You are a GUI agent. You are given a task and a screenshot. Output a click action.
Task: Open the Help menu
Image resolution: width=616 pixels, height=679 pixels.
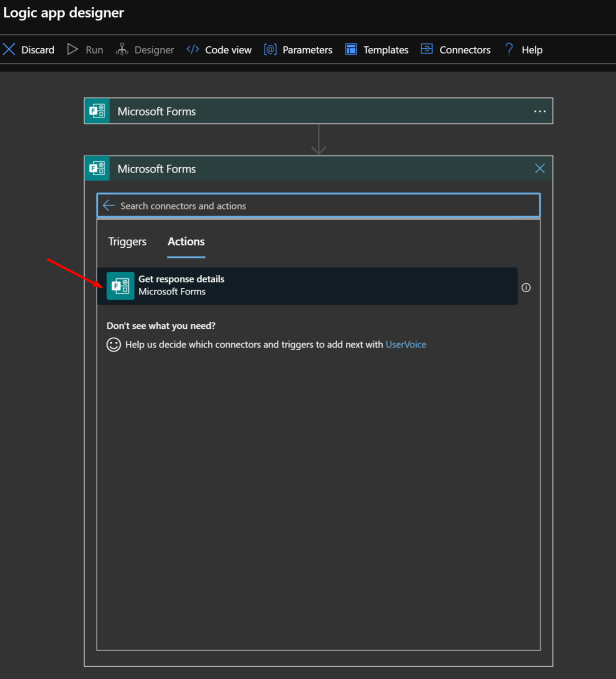532,50
